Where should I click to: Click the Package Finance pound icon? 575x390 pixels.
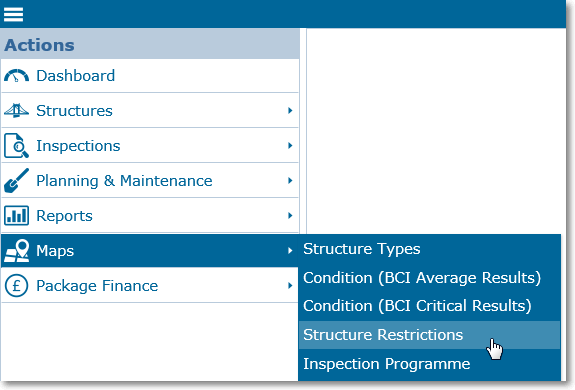point(16,286)
